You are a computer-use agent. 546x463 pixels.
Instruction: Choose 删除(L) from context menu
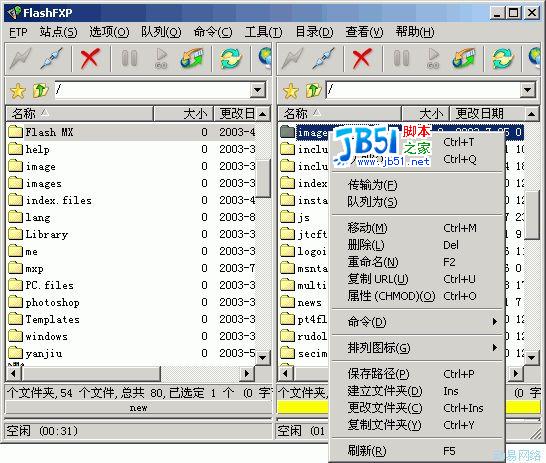tap(418, 245)
